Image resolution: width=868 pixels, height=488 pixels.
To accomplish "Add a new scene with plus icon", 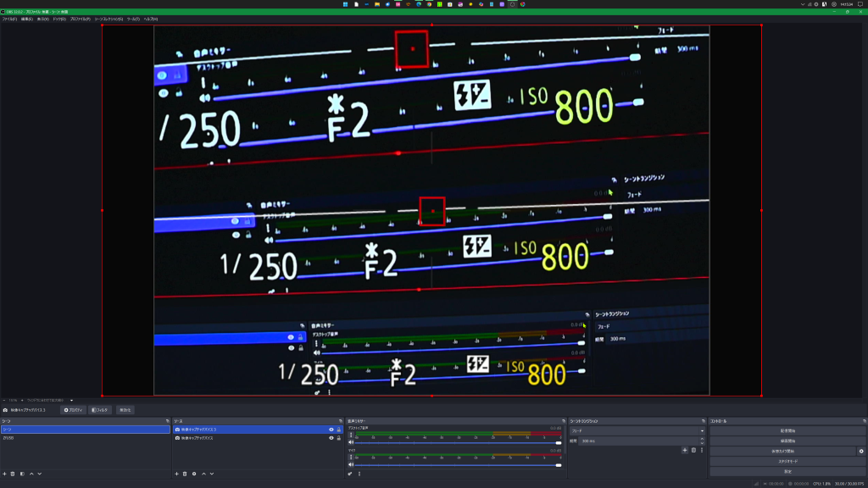I will (4, 474).
